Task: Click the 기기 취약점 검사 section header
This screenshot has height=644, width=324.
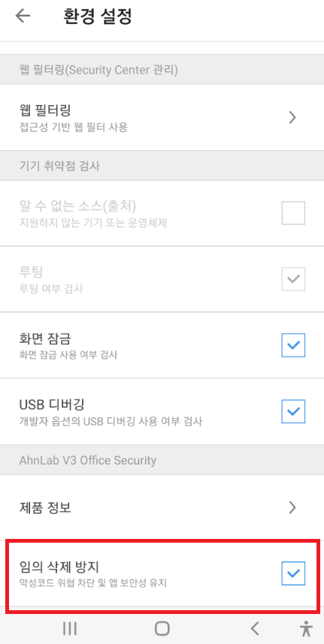Action: point(59,166)
